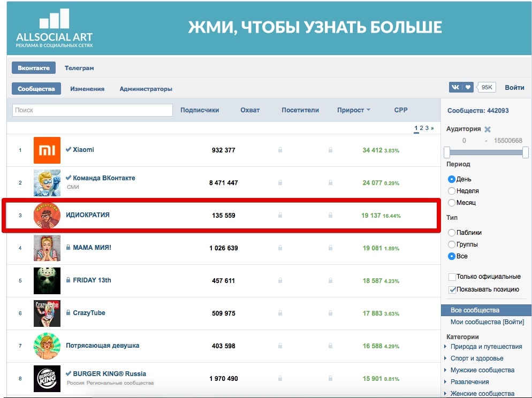This screenshot has height=398, width=532.
Task: Click the lock icon next to МАМА МИЯ! name
Action: [x=68, y=248]
